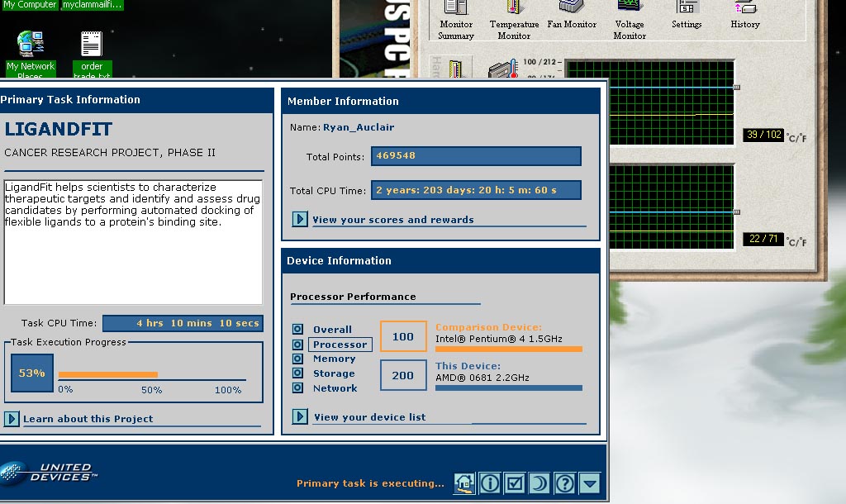Open Settings in the PC Probe window
This screenshot has height=504, width=846.
(x=687, y=15)
